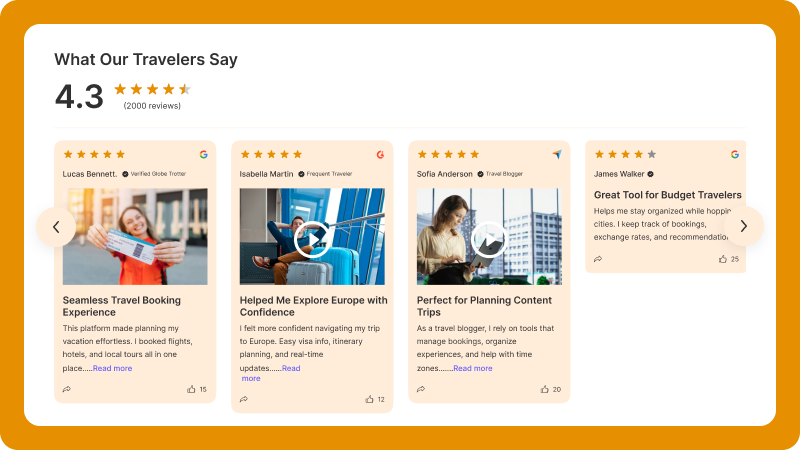Share Isabella Martin's review
The width and height of the screenshot is (800, 450).
(x=244, y=399)
